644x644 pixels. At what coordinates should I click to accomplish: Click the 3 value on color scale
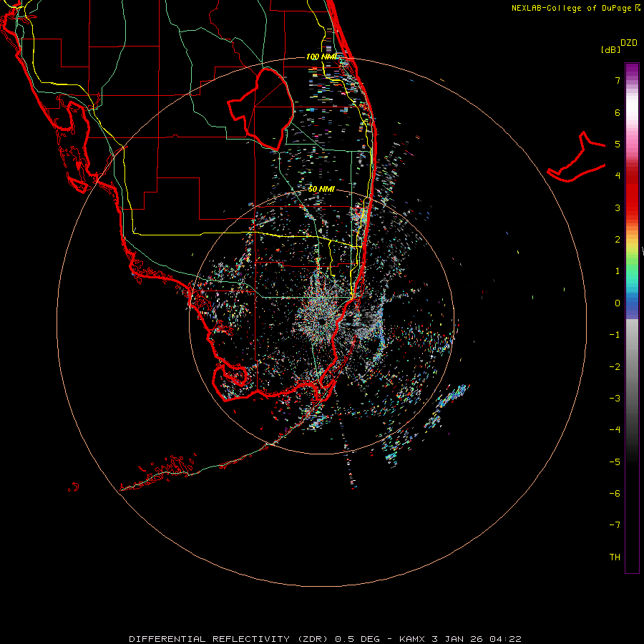point(618,208)
